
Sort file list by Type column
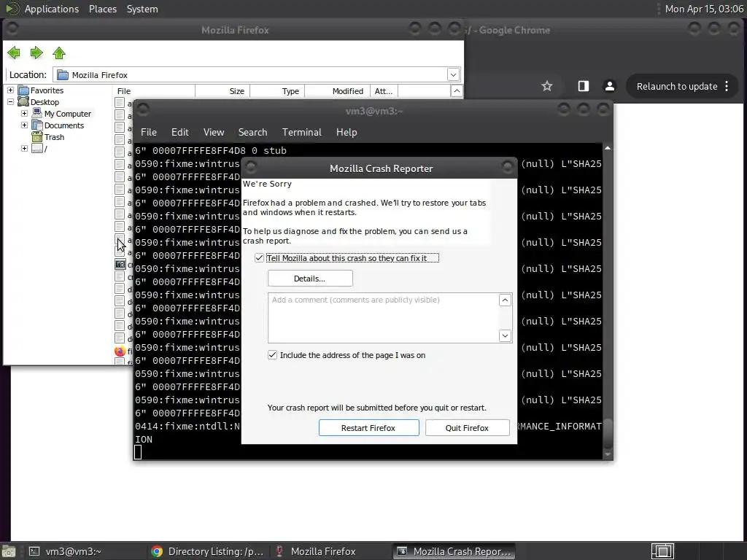[277, 91]
